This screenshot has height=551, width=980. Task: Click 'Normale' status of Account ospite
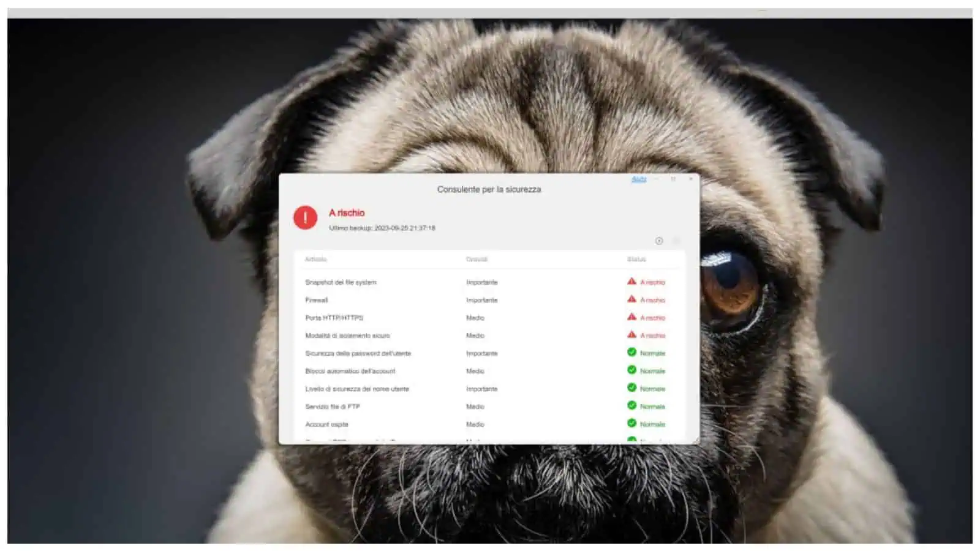tap(652, 424)
